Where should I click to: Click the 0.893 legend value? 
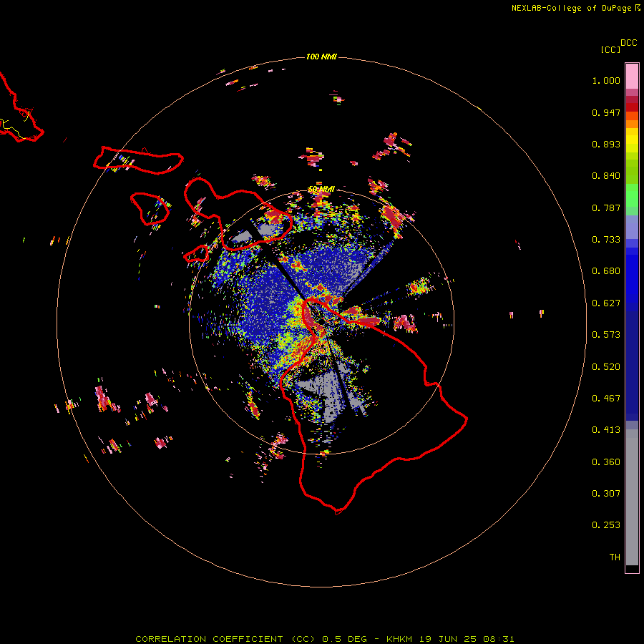[606, 144]
